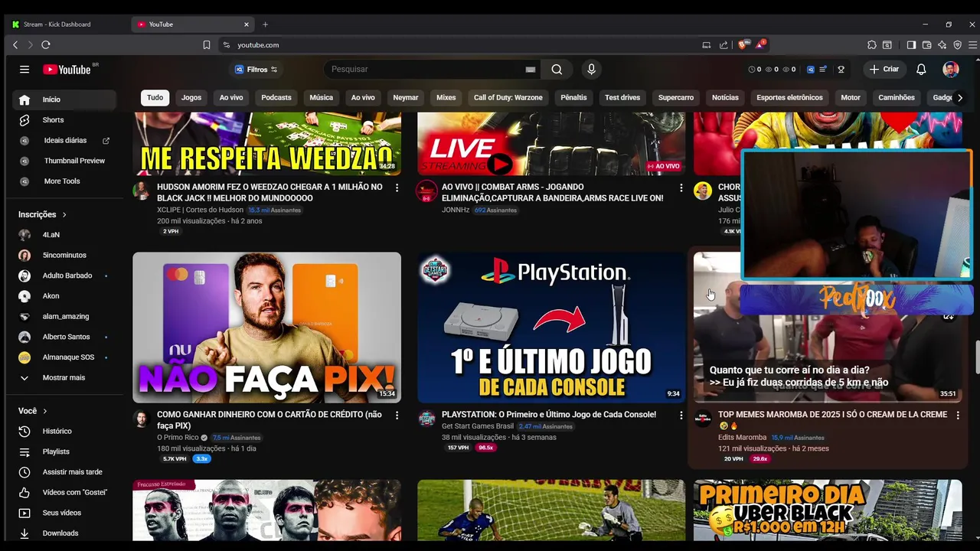Open Downloads in sidebar
This screenshot has width=980, height=551.
click(61, 533)
